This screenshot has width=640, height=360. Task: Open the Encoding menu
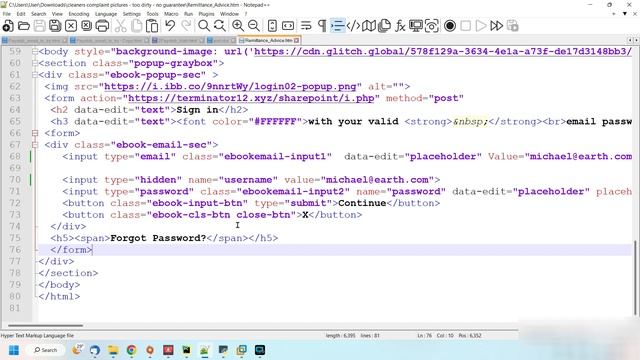[79, 14]
